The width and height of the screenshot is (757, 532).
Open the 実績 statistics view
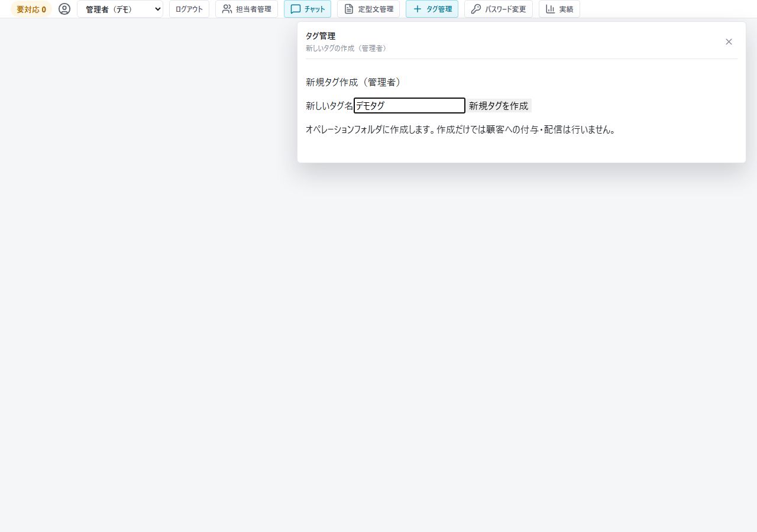559,9
